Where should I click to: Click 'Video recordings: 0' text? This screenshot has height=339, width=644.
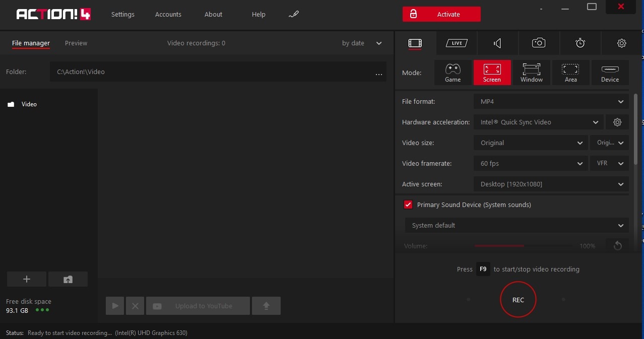click(197, 43)
